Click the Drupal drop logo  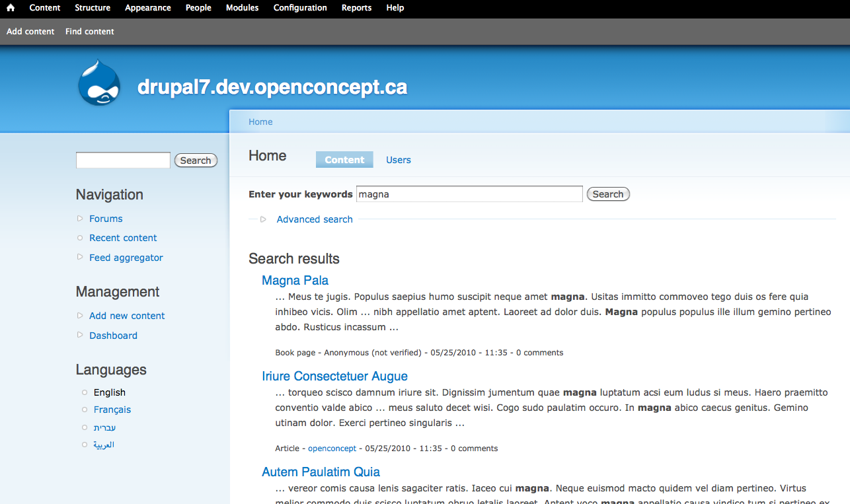[x=99, y=83]
